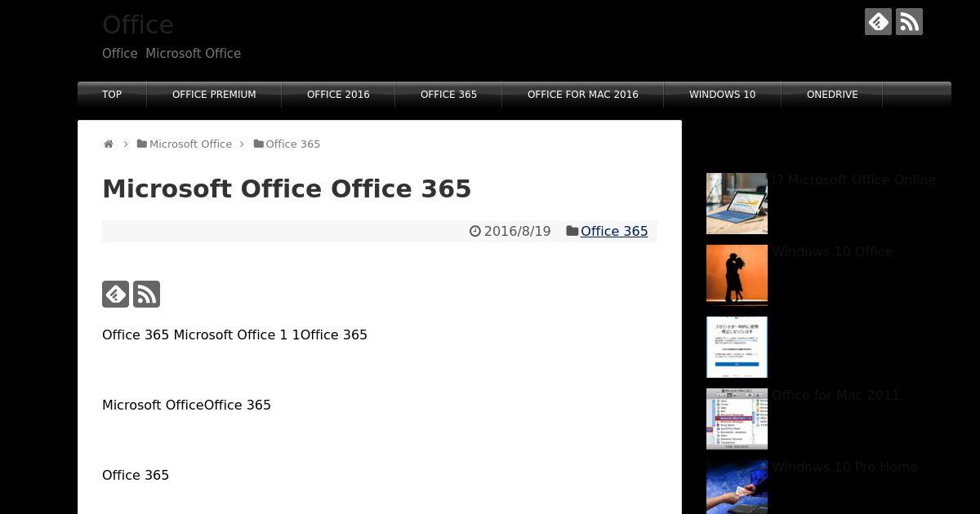Click the Office 365 category link in meta bar
The width and height of the screenshot is (980, 514).
coord(614,231)
